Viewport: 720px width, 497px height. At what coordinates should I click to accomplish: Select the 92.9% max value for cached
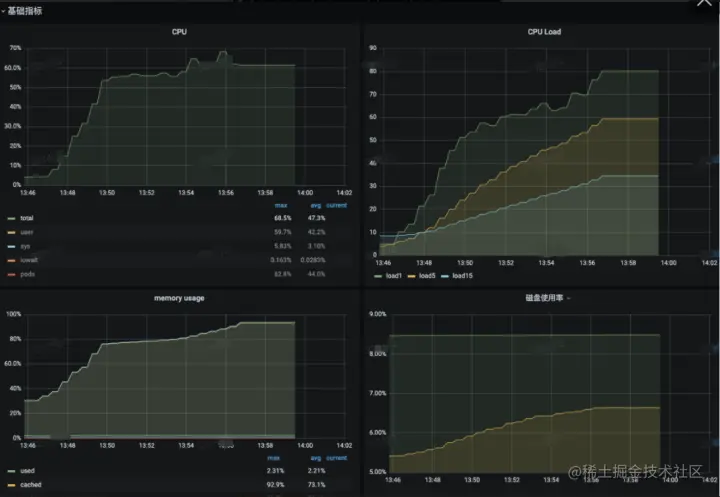coord(275,485)
